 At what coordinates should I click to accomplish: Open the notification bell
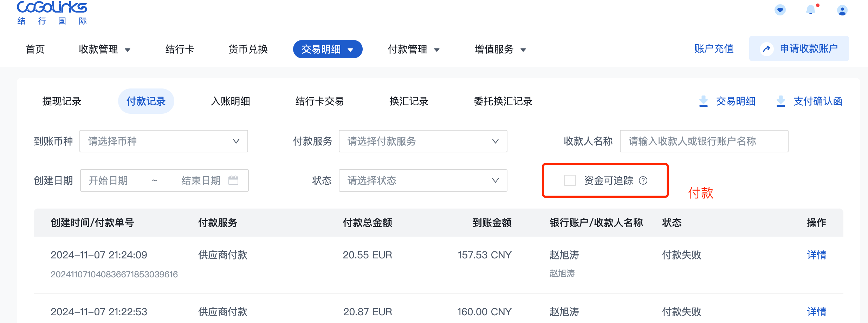tap(811, 10)
